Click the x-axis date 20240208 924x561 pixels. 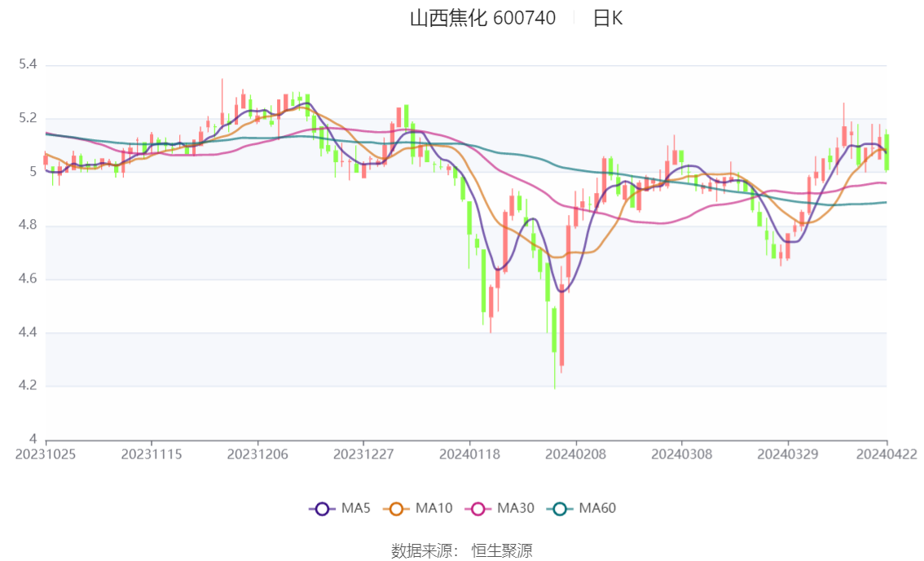[x=576, y=454]
